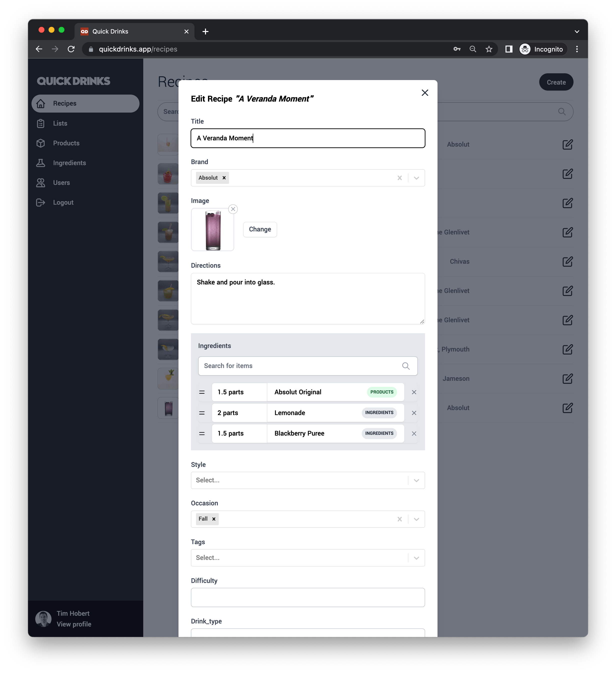Open a new browser tab
616x674 pixels.
[x=205, y=32]
